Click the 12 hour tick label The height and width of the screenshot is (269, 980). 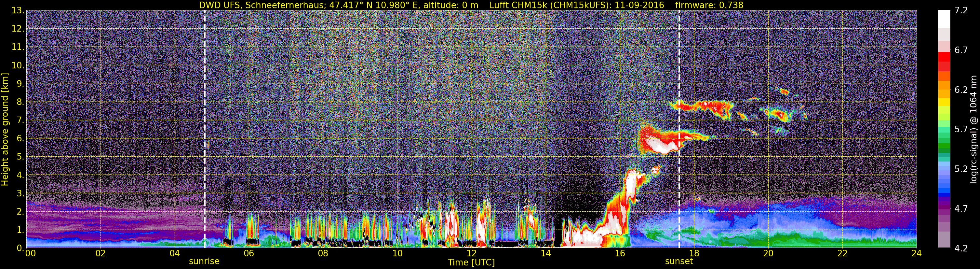coord(471,253)
